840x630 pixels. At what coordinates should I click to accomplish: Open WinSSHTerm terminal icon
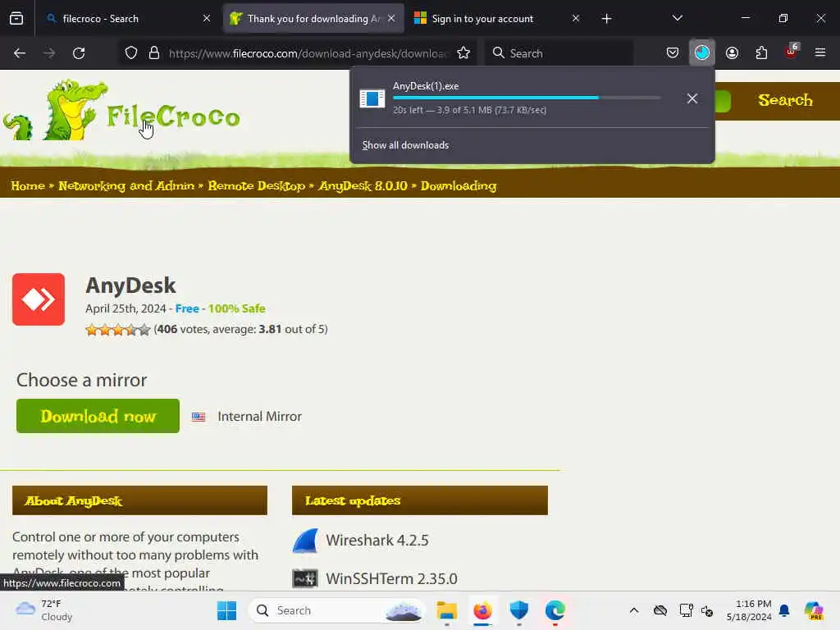click(x=305, y=578)
